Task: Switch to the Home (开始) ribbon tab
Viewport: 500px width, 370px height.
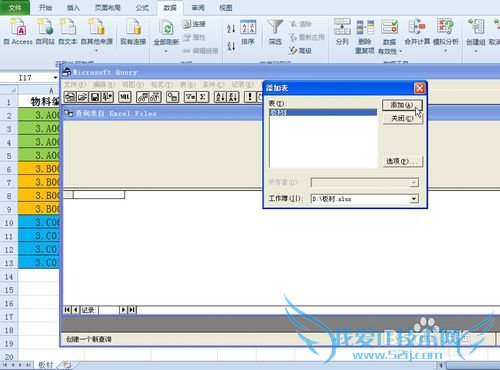Action: click(x=46, y=7)
